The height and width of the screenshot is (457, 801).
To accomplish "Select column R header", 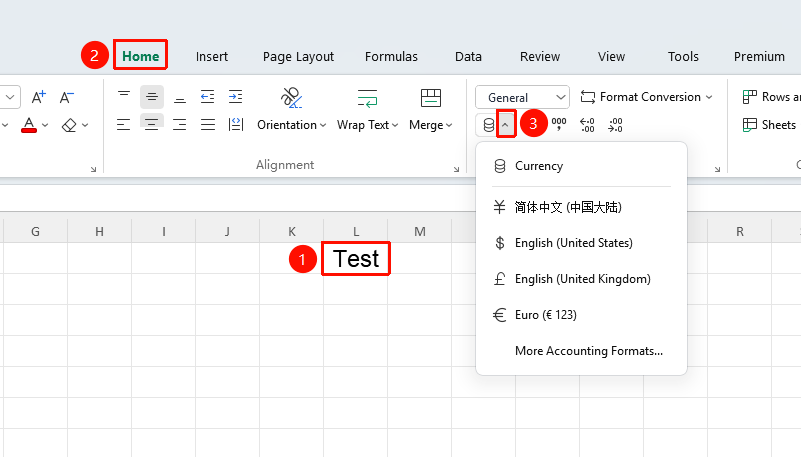I will pyautogui.click(x=740, y=231).
